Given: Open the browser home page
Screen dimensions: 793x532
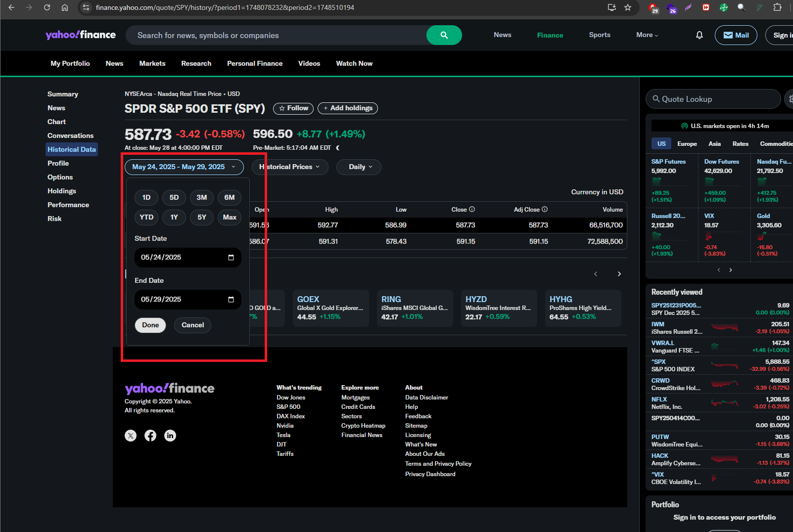Looking at the screenshot, I should tap(65, 7).
